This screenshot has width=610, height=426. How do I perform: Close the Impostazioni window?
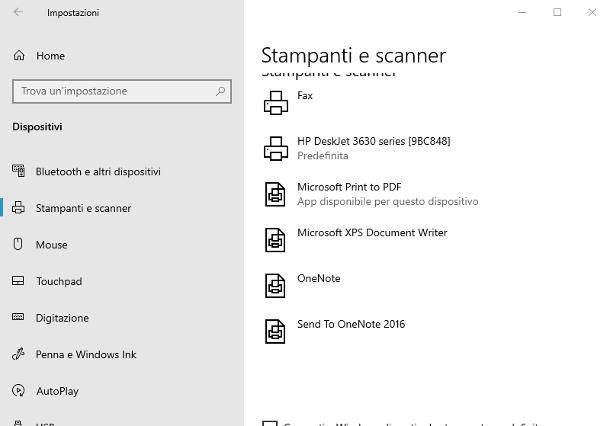point(592,12)
